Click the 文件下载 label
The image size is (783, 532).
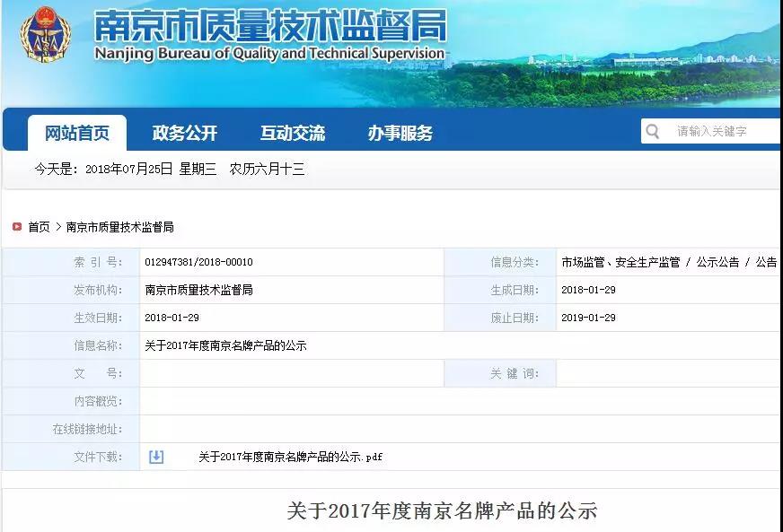click(x=98, y=457)
